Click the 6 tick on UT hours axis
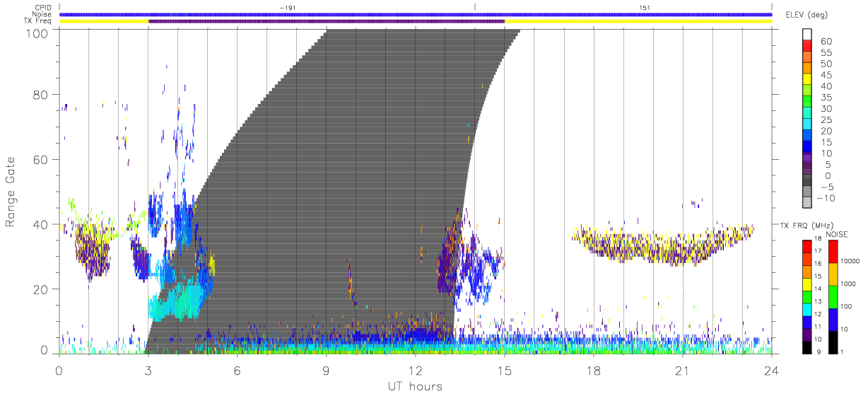 point(237,370)
